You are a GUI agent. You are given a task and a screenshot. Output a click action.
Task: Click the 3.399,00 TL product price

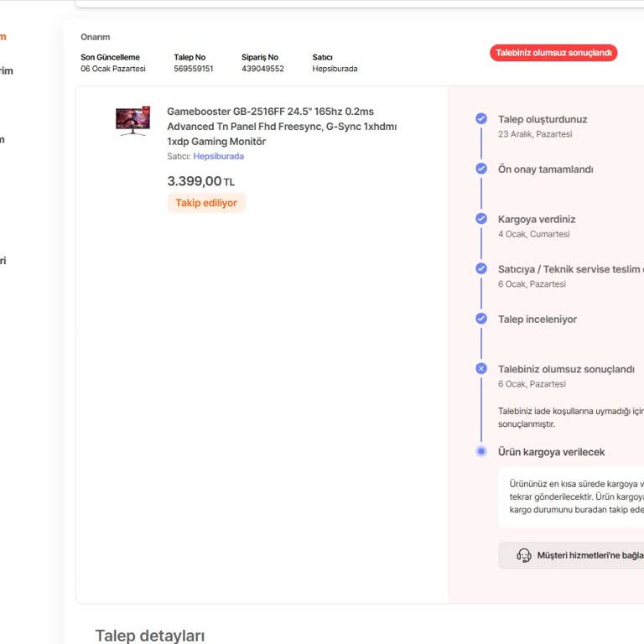click(x=200, y=181)
